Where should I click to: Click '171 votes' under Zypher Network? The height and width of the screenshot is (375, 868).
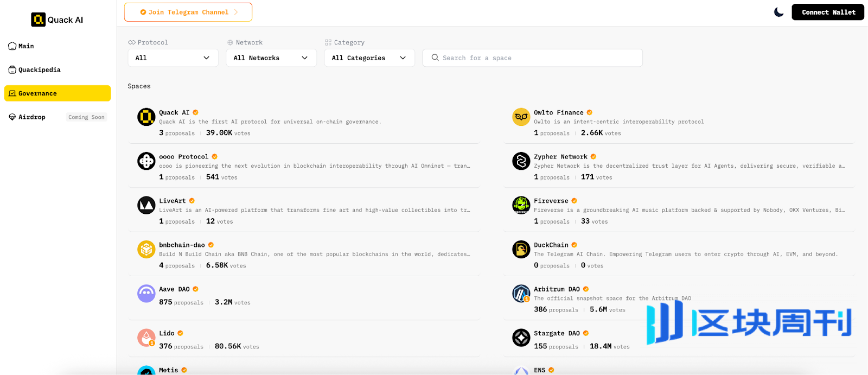pos(597,177)
